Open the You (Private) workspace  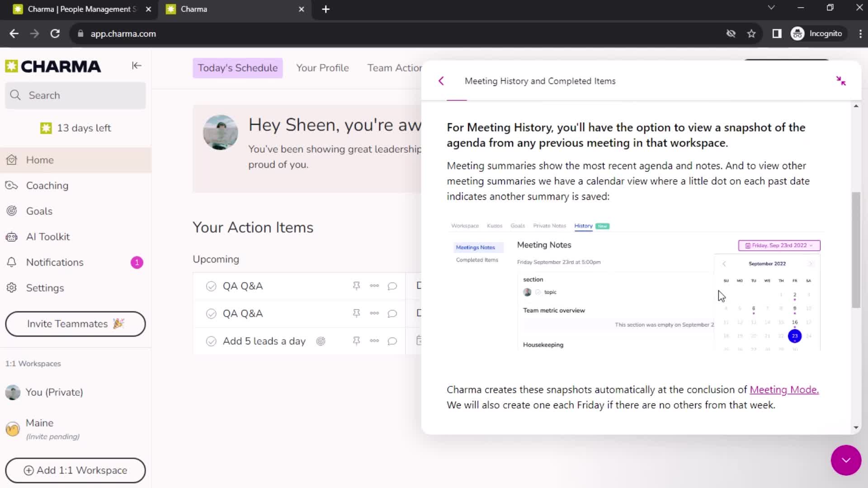point(75,392)
